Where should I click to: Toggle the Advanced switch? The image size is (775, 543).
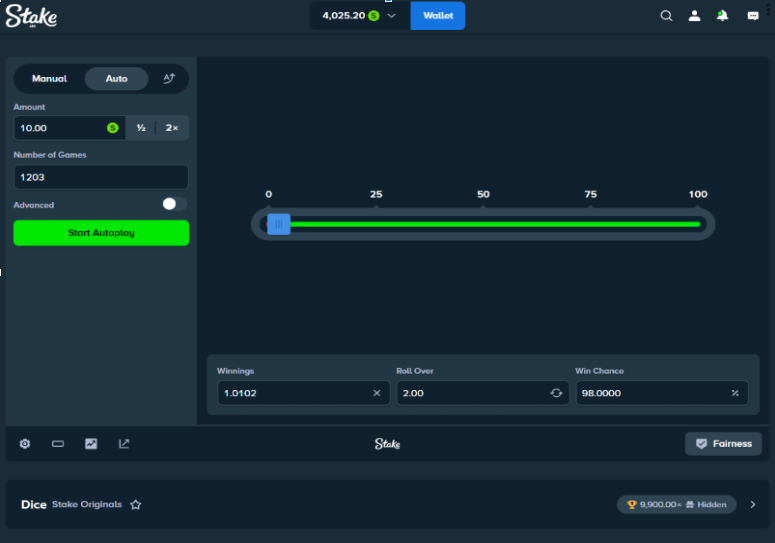point(174,204)
